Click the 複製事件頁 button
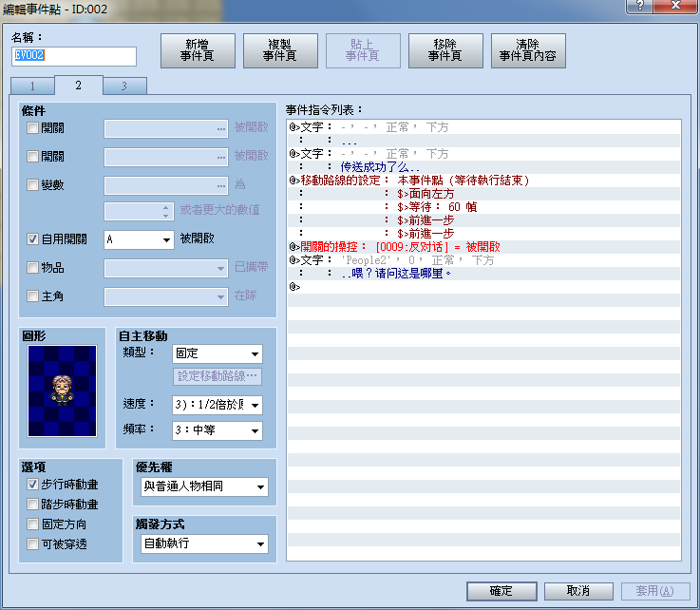 (280, 50)
